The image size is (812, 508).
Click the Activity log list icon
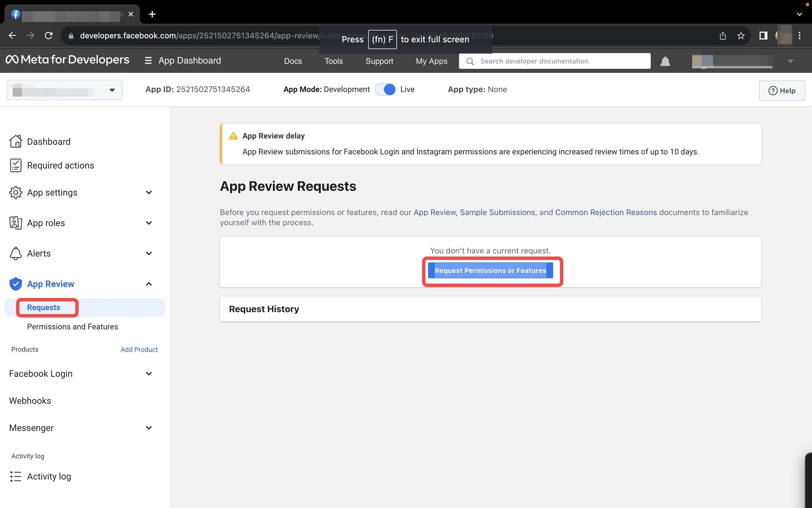pos(15,476)
